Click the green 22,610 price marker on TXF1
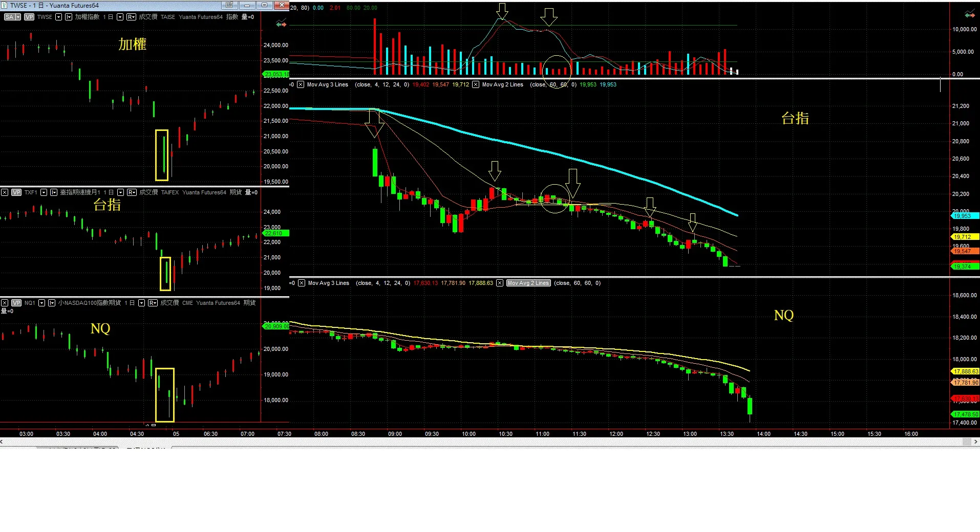This screenshot has height=532, width=980. pos(275,233)
